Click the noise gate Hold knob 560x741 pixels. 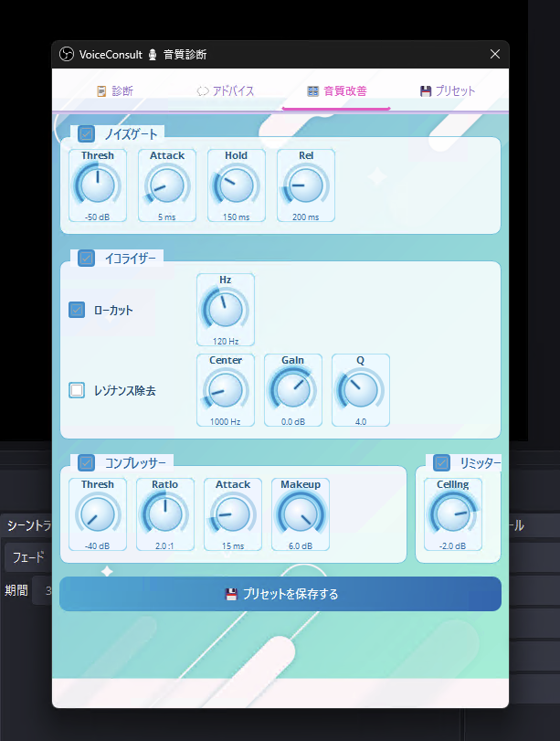(237, 185)
